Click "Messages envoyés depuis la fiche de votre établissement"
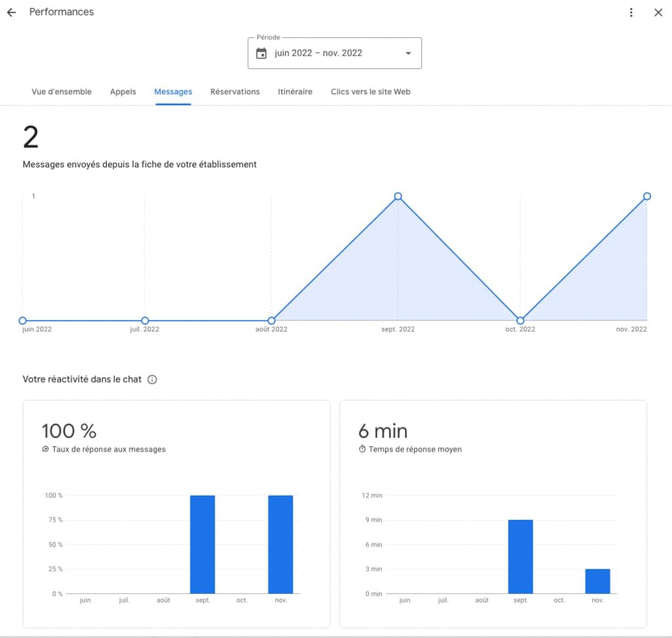Image resolution: width=672 pixels, height=638 pixels. click(139, 164)
